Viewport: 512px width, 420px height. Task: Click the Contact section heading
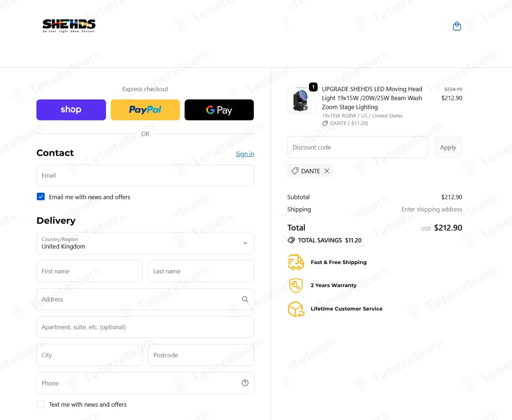(55, 153)
